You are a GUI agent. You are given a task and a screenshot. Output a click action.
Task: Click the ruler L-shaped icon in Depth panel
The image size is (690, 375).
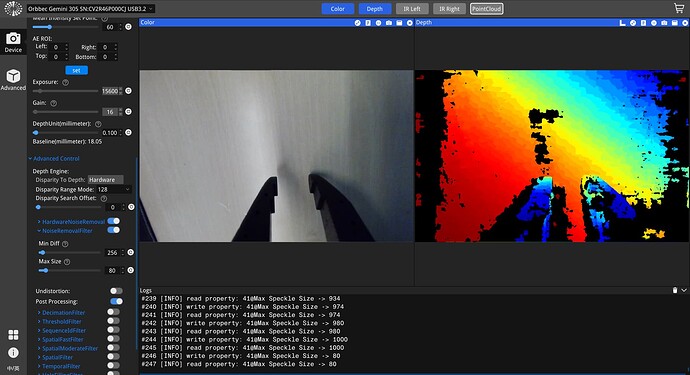pos(622,22)
